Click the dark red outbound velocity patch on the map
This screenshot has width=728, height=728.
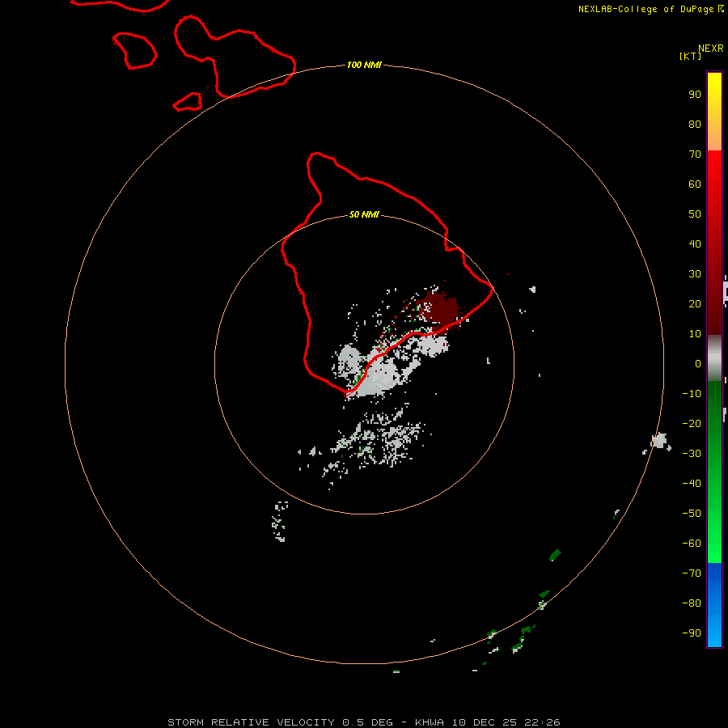438,309
